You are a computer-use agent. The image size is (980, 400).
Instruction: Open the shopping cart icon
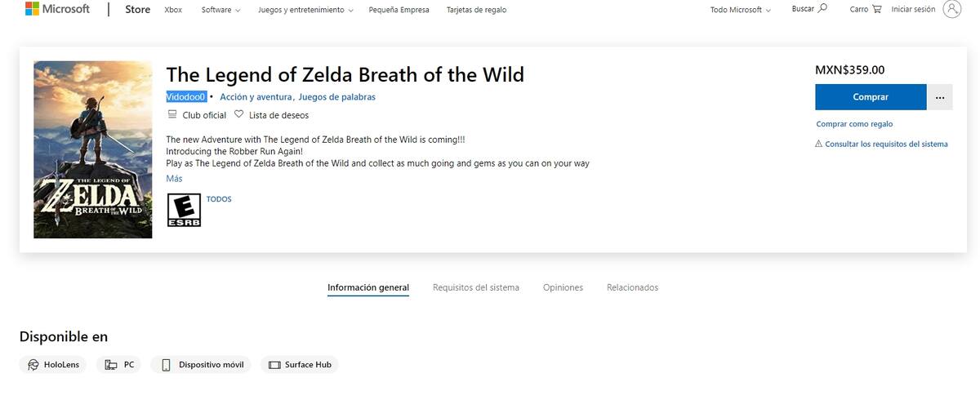click(x=877, y=10)
